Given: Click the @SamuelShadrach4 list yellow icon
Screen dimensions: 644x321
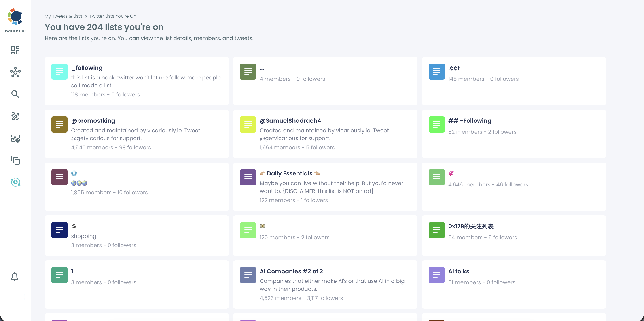Looking at the screenshot, I should click(x=248, y=124).
